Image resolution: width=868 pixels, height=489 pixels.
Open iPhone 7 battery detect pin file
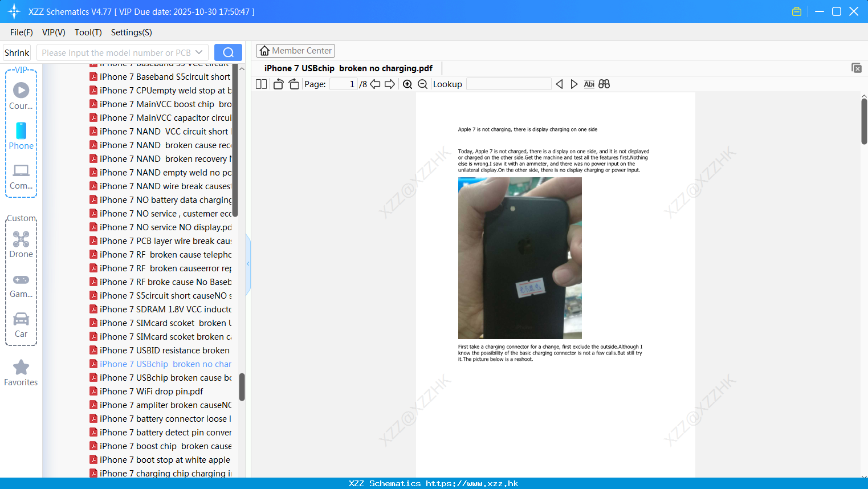tap(161, 433)
